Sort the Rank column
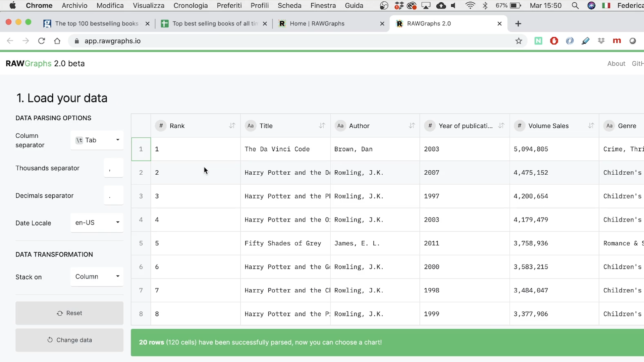This screenshot has width=644, height=362. point(232,126)
